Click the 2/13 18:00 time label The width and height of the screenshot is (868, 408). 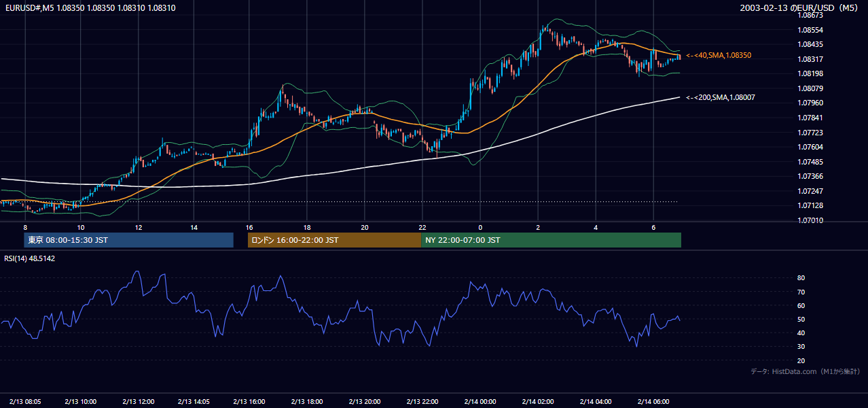point(306,402)
